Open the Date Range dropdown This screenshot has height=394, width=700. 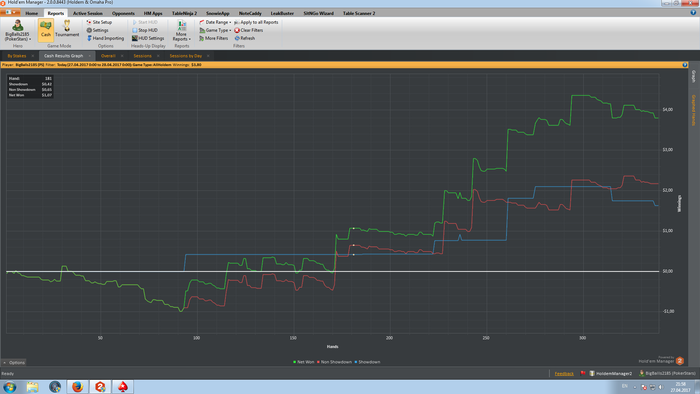point(215,22)
